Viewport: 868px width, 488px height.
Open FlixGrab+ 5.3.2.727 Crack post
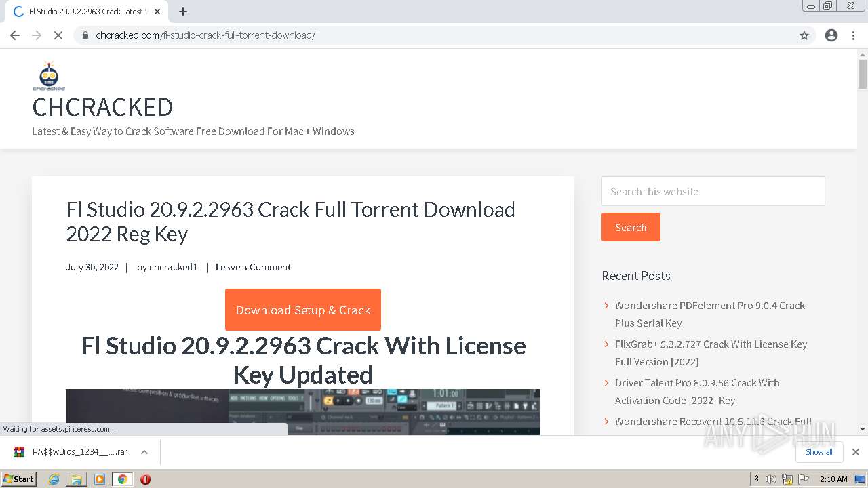point(711,352)
